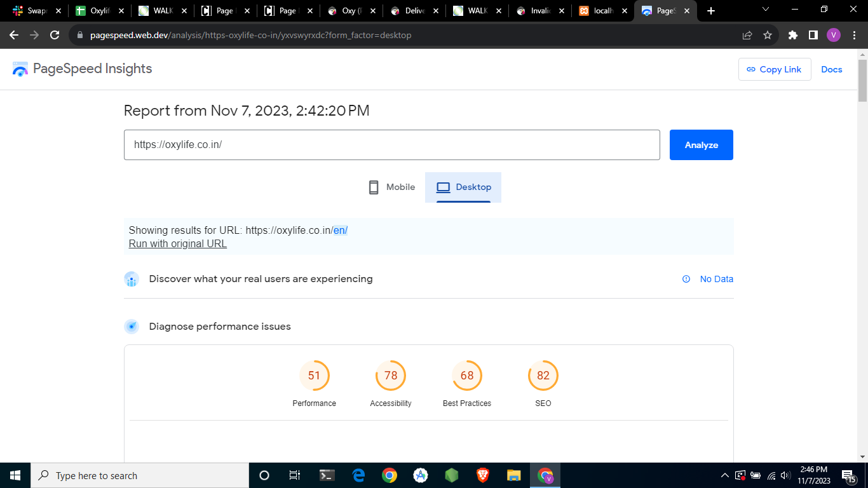
Task: Open the tab search dropdown arrow
Action: tap(765, 10)
